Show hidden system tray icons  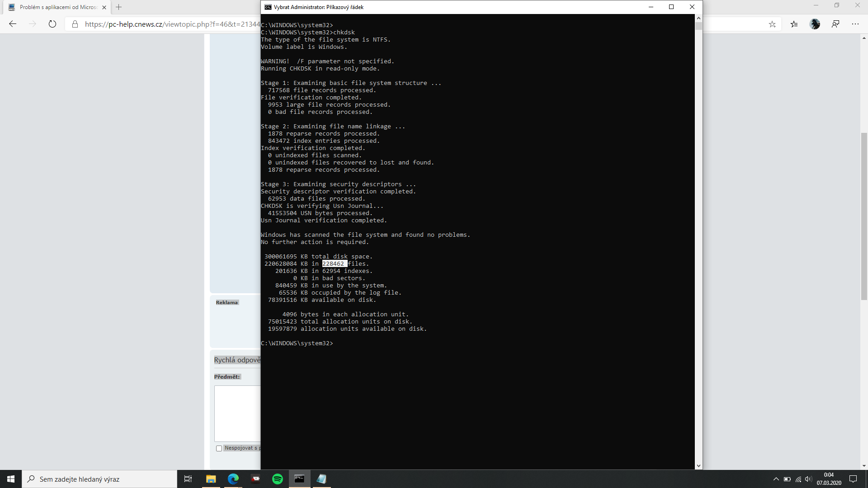coord(776,479)
